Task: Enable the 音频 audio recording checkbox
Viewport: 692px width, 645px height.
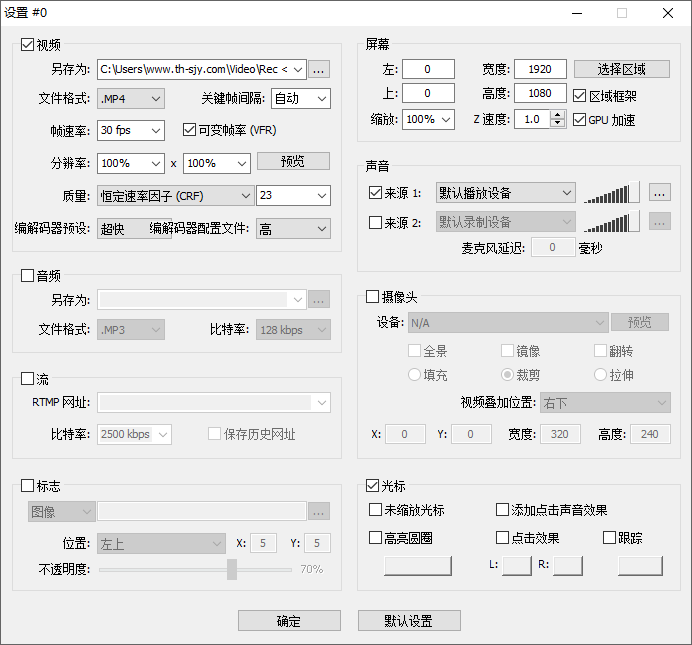Action: [x=28, y=275]
